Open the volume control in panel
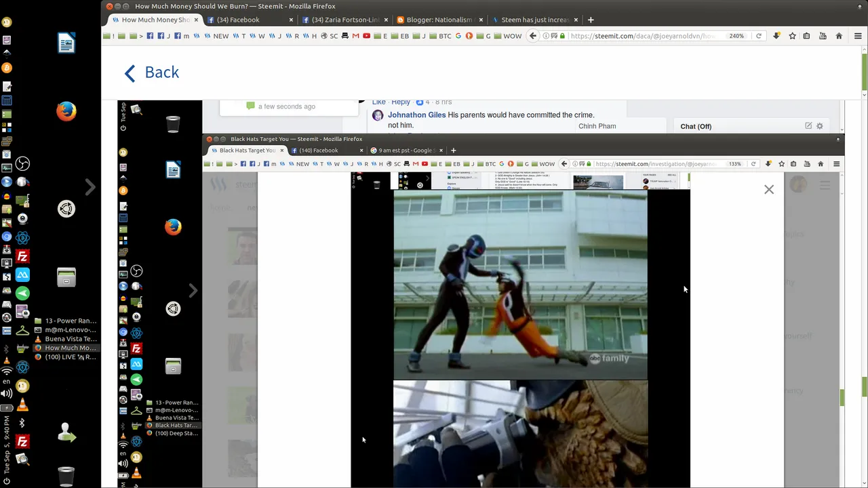This screenshot has width=868, height=488. [x=7, y=393]
